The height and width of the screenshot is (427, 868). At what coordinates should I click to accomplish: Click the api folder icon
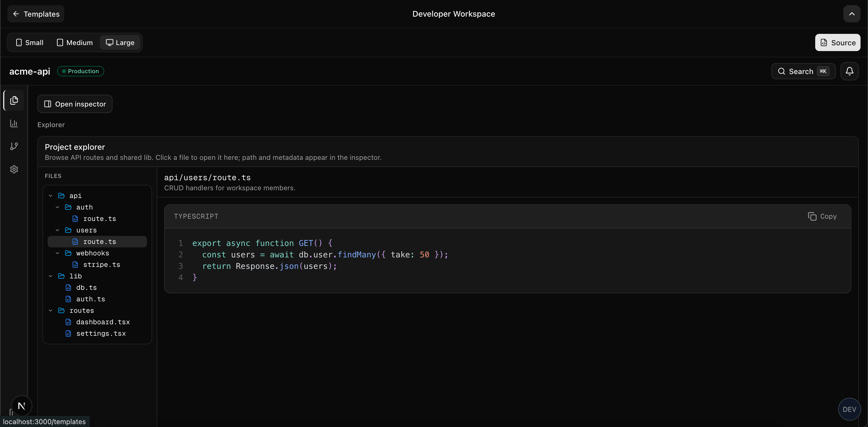[x=61, y=196]
